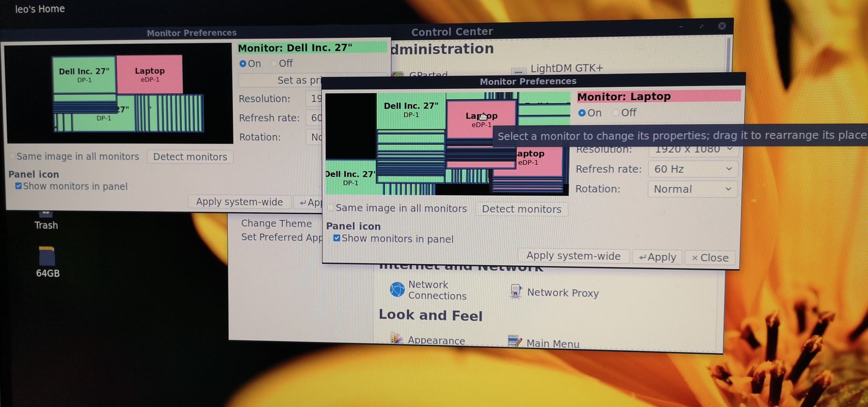This screenshot has height=407, width=868.
Task: Open the LightDM GTK+ settings icon
Action: pos(518,70)
